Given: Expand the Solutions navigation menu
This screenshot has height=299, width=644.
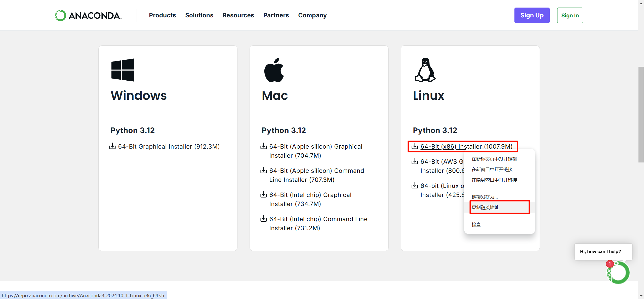Looking at the screenshot, I should click(199, 15).
